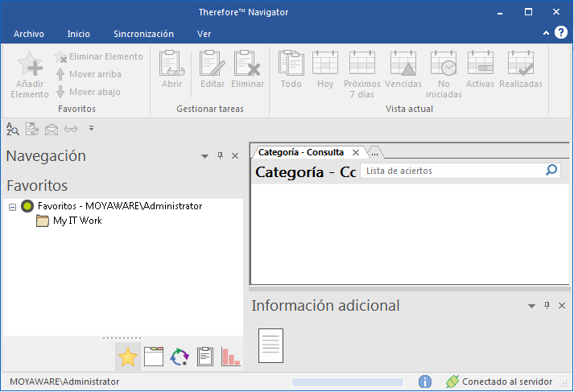This screenshot has height=392, width=574.
Task: Select the Categoría - Consulta tab
Action: click(301, 152)
